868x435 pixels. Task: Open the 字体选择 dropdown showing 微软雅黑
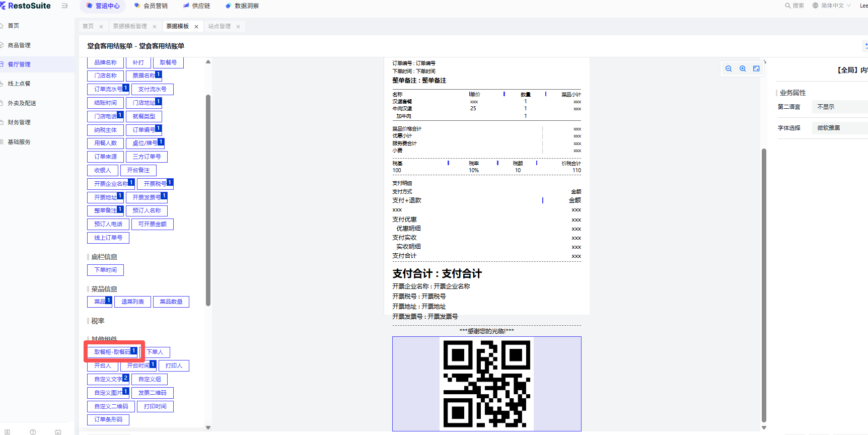pos(841,128)
